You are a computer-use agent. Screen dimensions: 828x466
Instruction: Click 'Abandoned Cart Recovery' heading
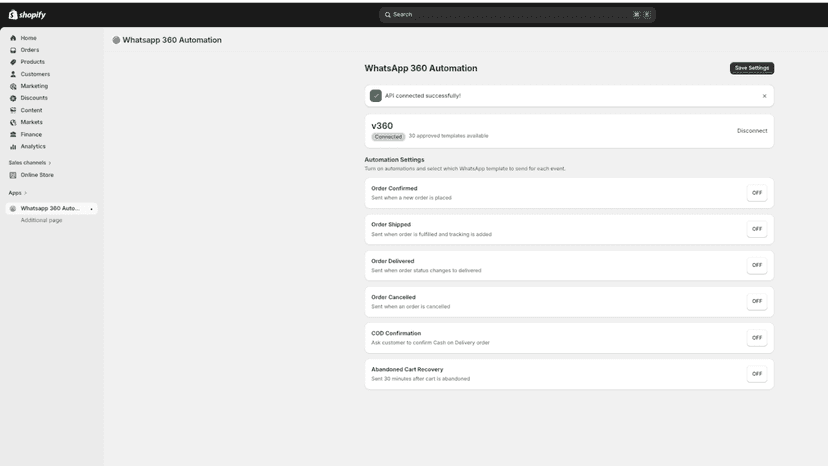[x=407, y=370]
